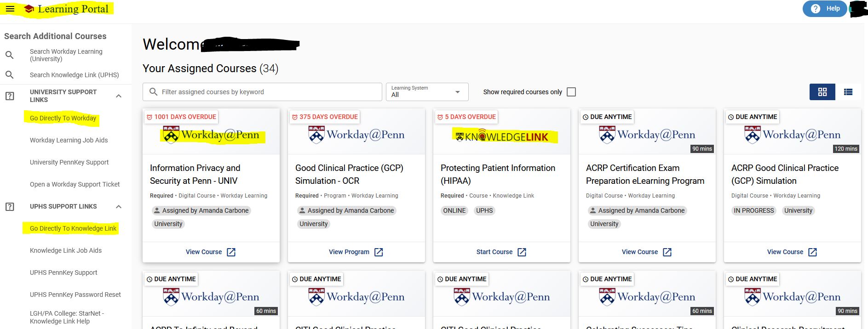Open Knowledge Link Job Aids link

(x=66, y=250)
